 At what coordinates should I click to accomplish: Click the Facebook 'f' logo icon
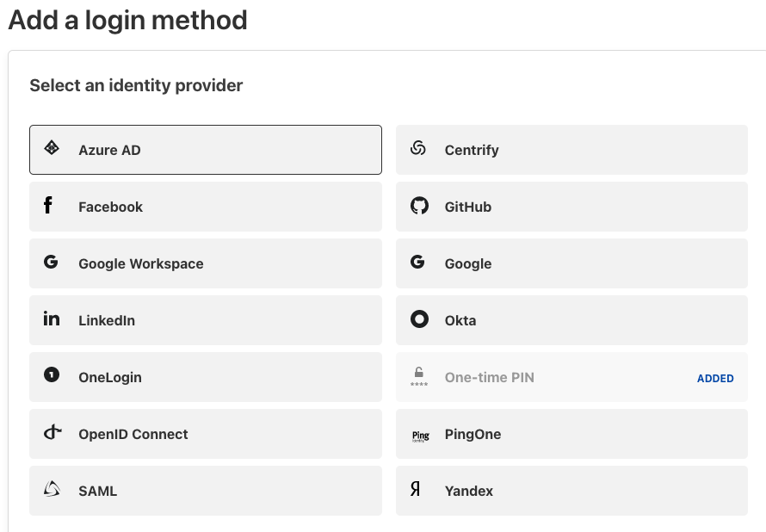point(48,205)
